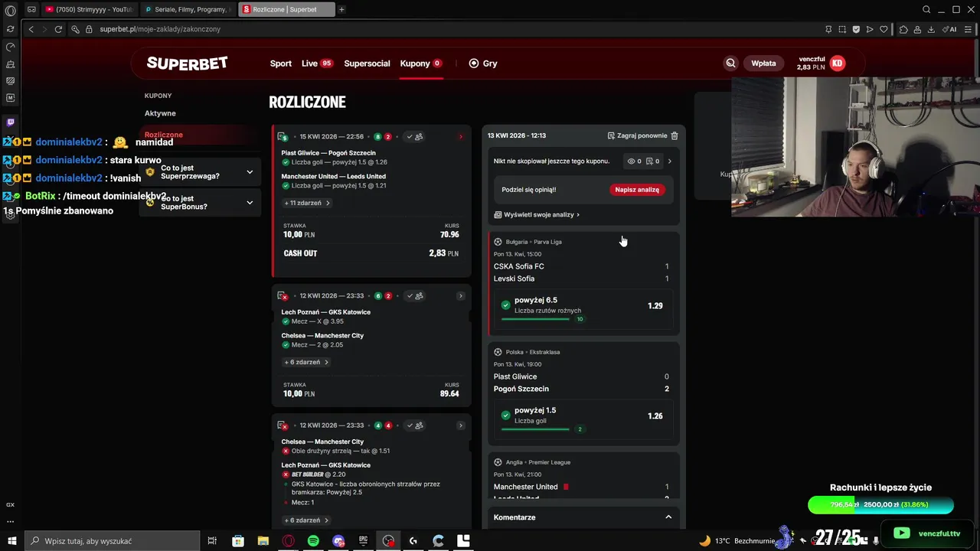This screenshot has height=551, width=980.
Task: Expand coupon stats chevron next to copies count
Action: [x=669, y=161]
